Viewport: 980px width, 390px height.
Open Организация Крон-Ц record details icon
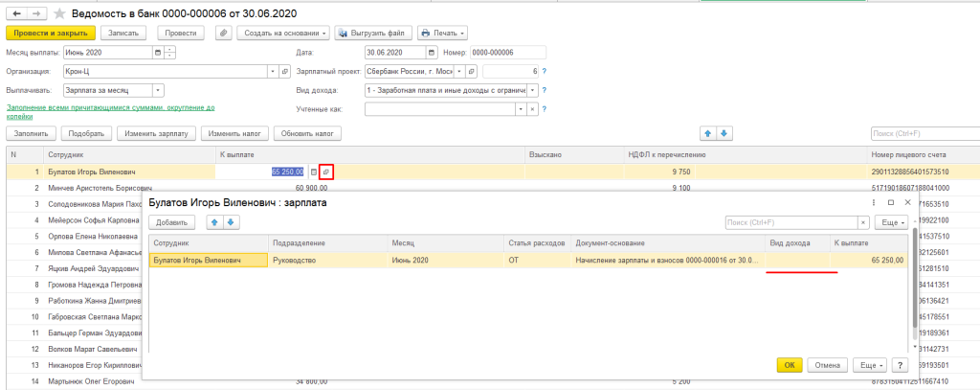pyautogui.click(x=283, y=72)
